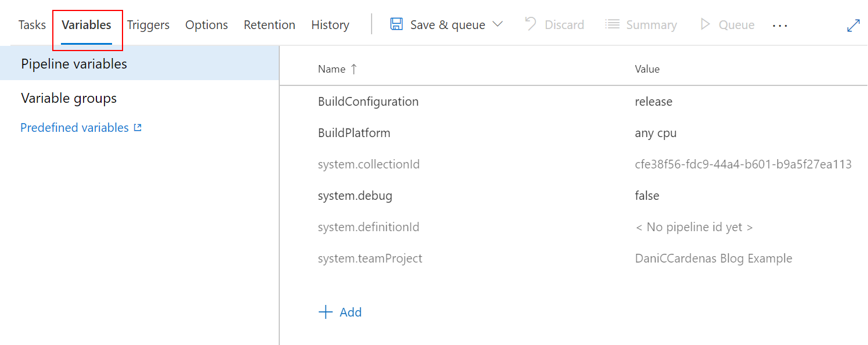Click the plus icon next to Add
This screenshot has width=868, height=345.
(x=326, y=312)
